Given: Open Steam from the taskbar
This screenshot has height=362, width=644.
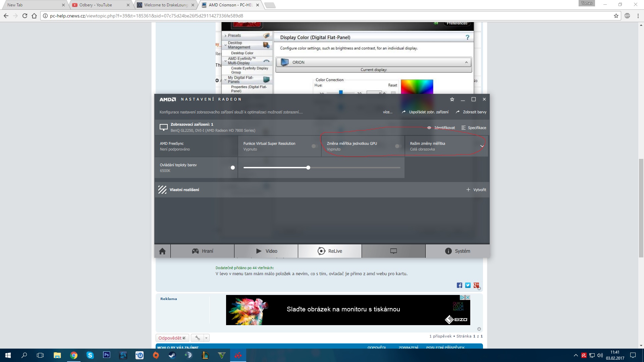Looking at the screenshot, I should click(x=172, y=355).
